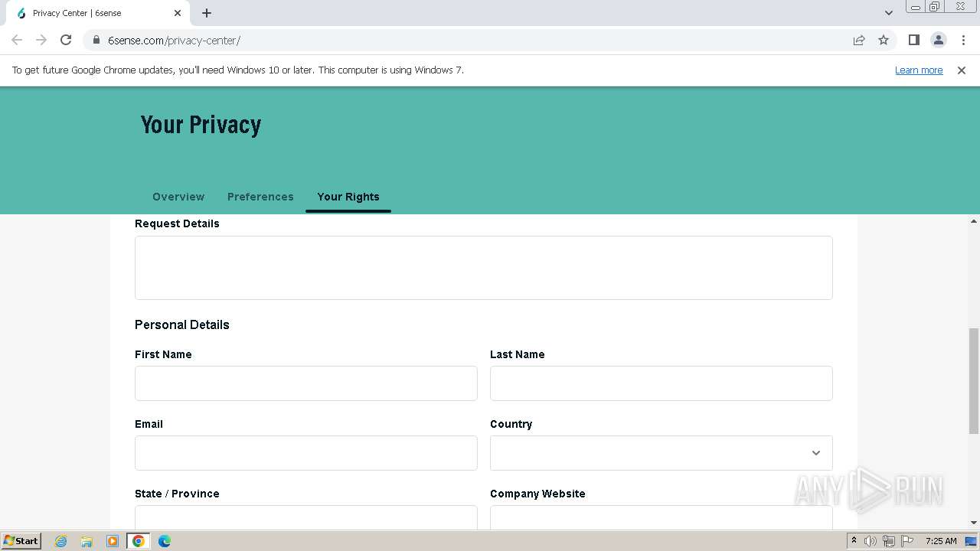Click scrollbar down arrow
Viewport: 980px width, 551px height.
point(974,523)
